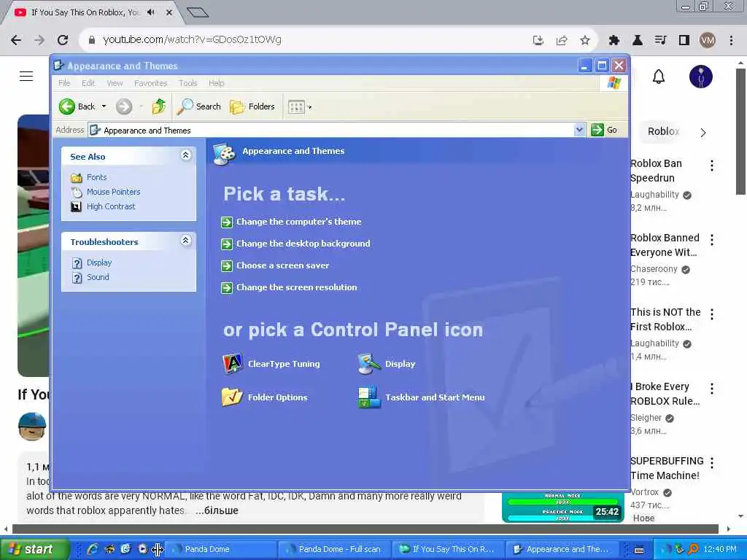Click the Up folder icon in the toolbar
The width and height of the screenshot is (747, 560).
pyautogui.click(x=158, y=106)
